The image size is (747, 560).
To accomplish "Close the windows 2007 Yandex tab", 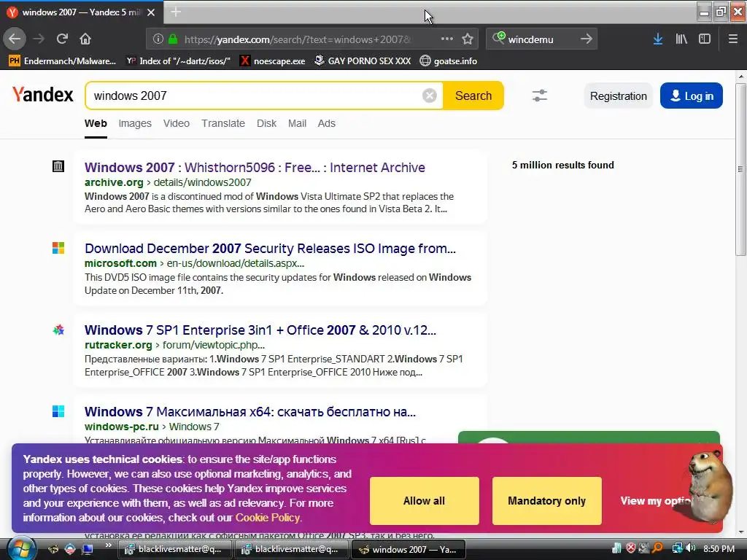I will (151, 12).
